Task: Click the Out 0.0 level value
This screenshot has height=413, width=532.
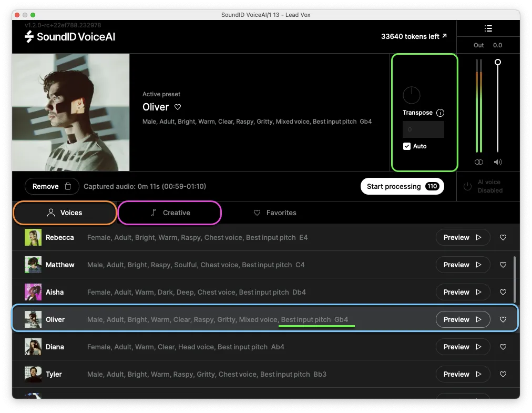Action: pyautogui.click(x=497, y=45)
